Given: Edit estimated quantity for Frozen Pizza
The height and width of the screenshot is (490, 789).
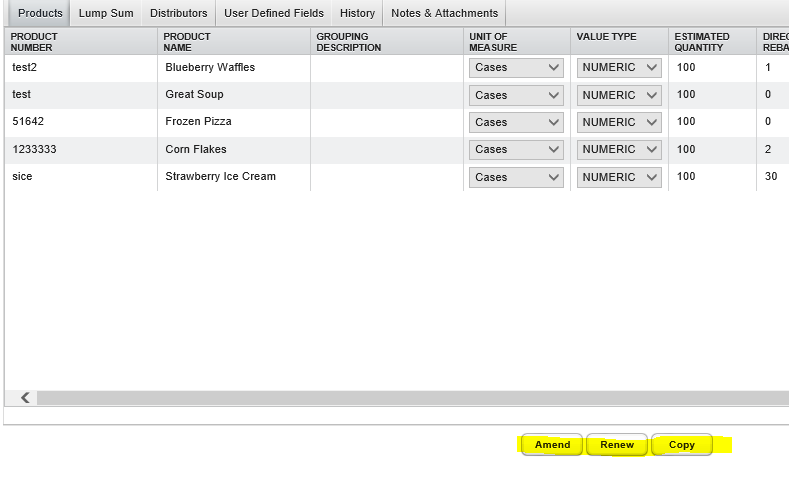Looking at the screenshot, I should [x=712, y=122].
